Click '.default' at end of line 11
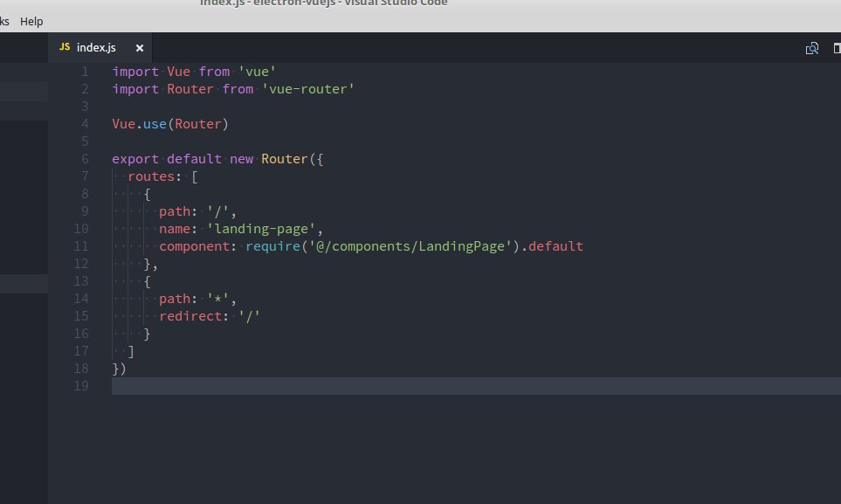This screenshot has height=504, width=841. point(552,246)
